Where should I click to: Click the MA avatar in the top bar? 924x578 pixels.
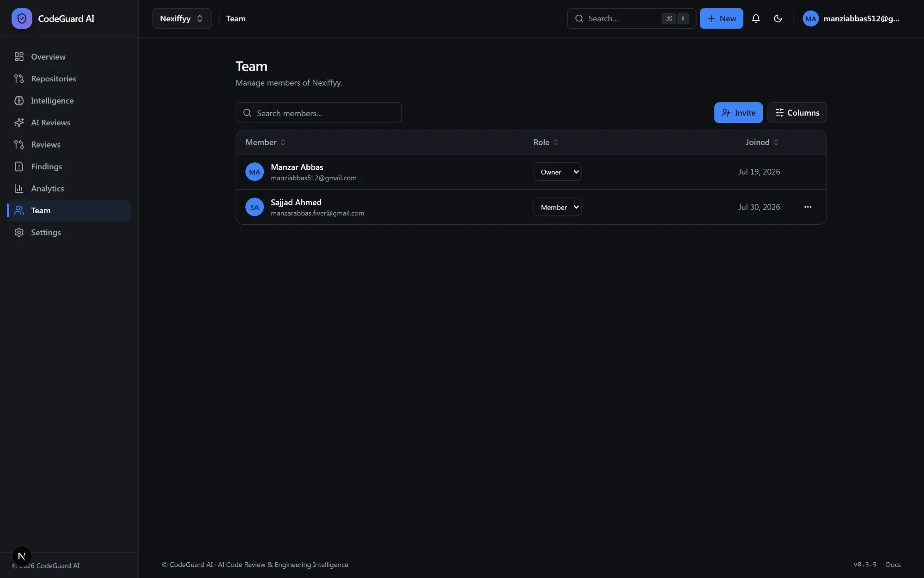click(x=810, y=18)
